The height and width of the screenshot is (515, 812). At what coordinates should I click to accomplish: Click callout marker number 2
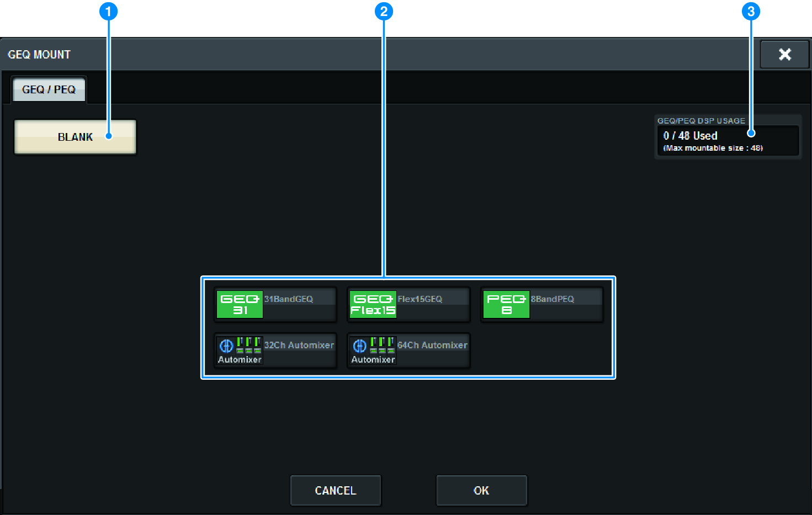pyautogui.click(x=384, y=11)
